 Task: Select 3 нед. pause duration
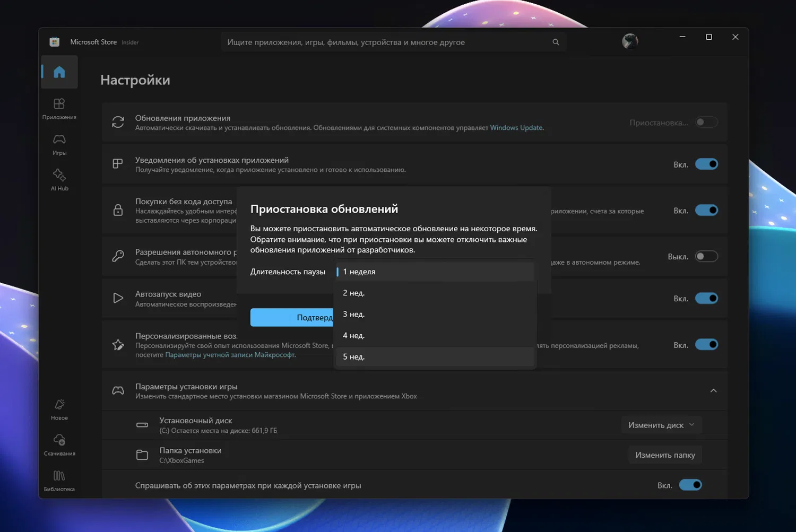[x=435, y=314]
